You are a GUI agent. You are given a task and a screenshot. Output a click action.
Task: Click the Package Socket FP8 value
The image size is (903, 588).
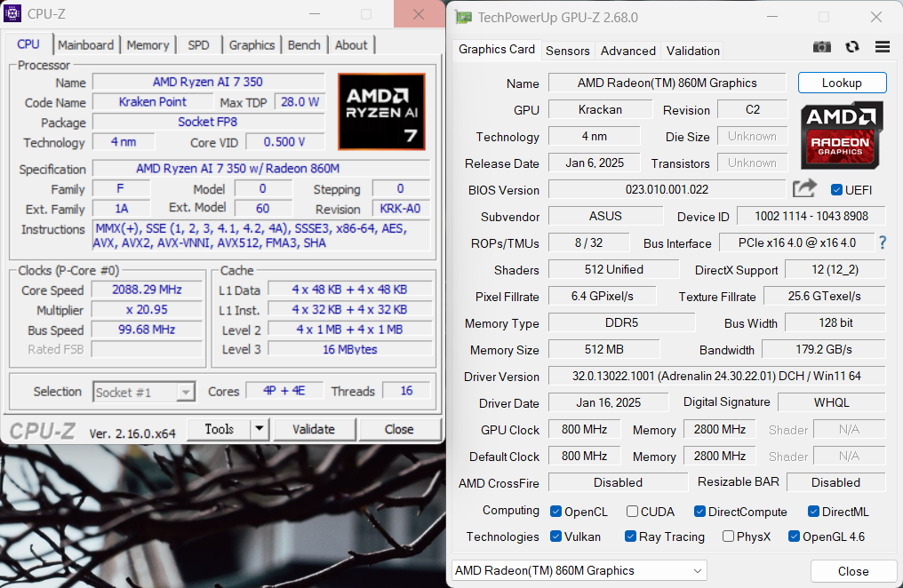point(208,122)
